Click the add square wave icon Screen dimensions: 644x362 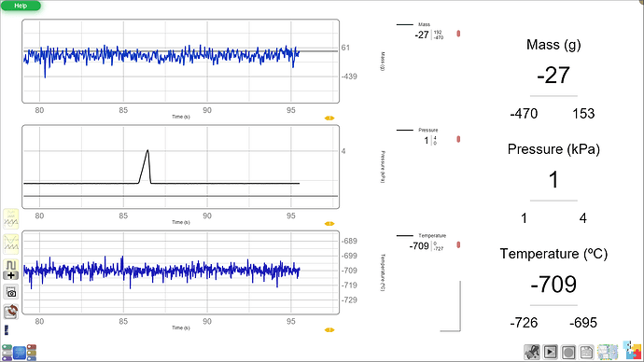point(11,270)
